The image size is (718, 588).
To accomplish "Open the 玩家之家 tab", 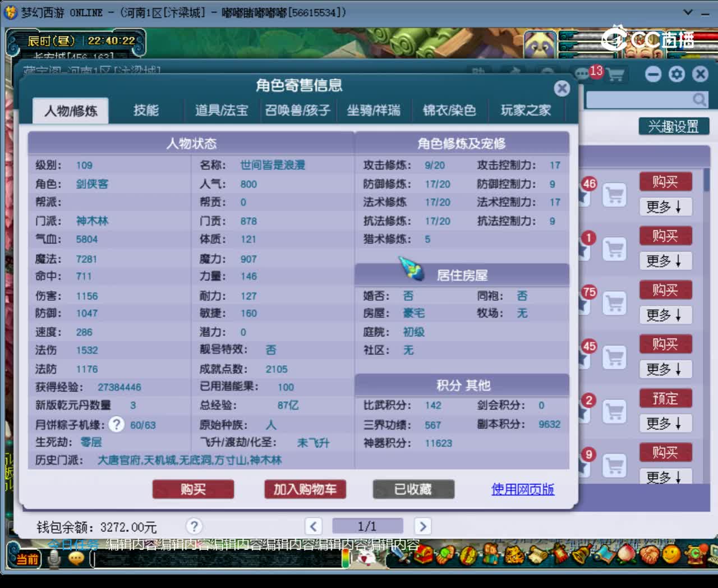I will [526, 111].
